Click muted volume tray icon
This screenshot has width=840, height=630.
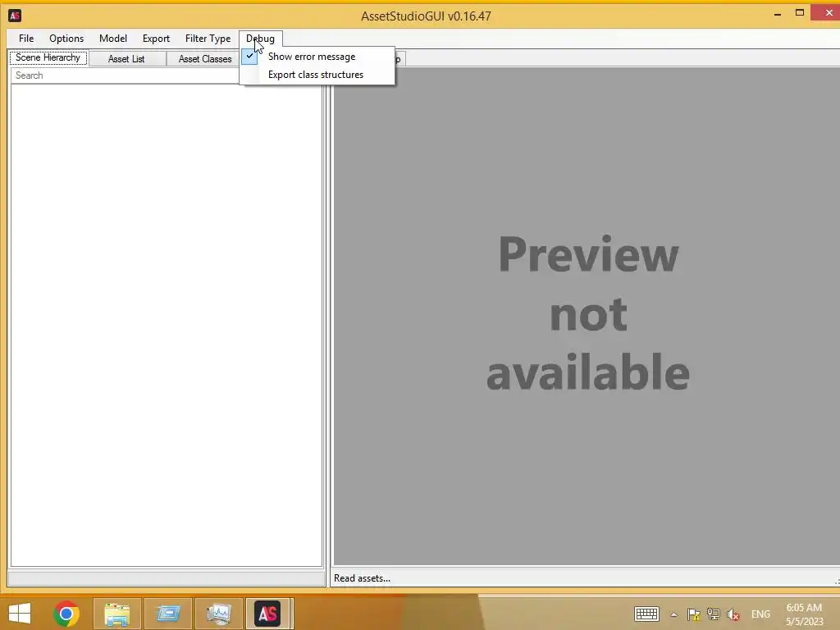[733, 614]
